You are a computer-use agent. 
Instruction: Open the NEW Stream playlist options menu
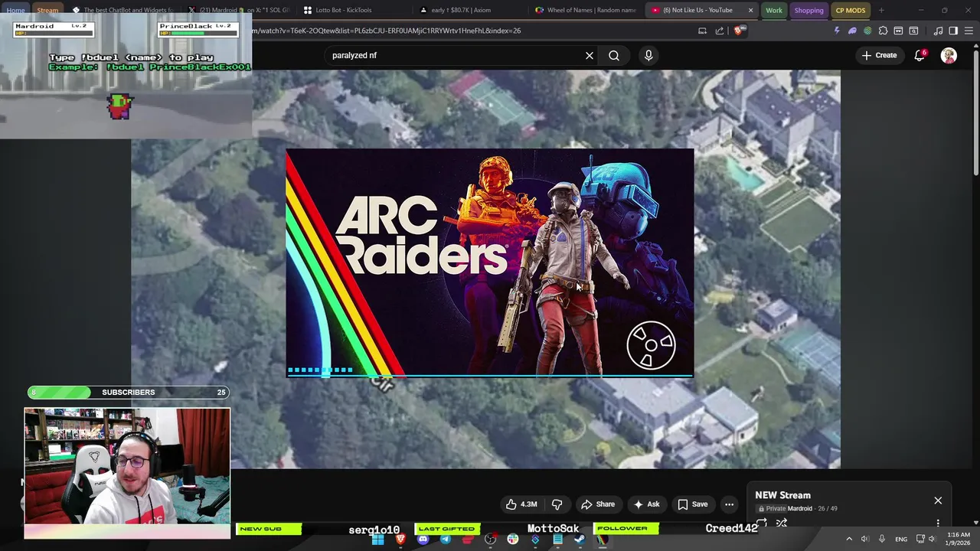(938, 523)
